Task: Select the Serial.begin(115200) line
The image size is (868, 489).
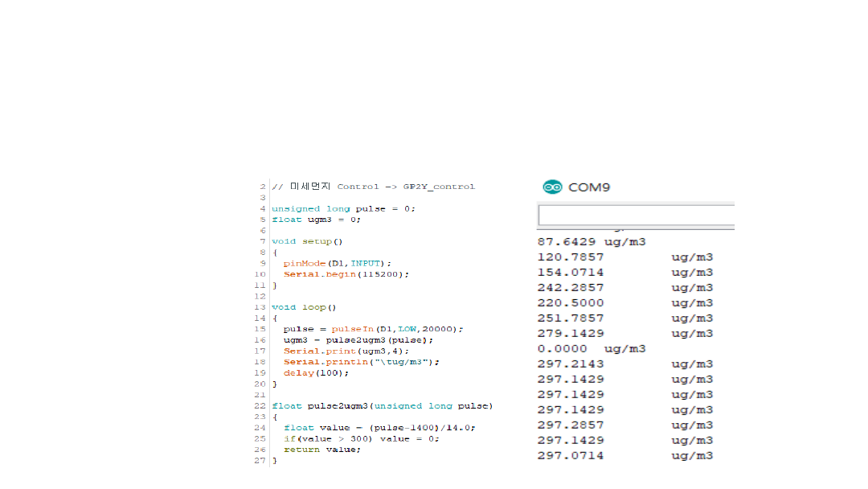Action: [x=346, y=274]
